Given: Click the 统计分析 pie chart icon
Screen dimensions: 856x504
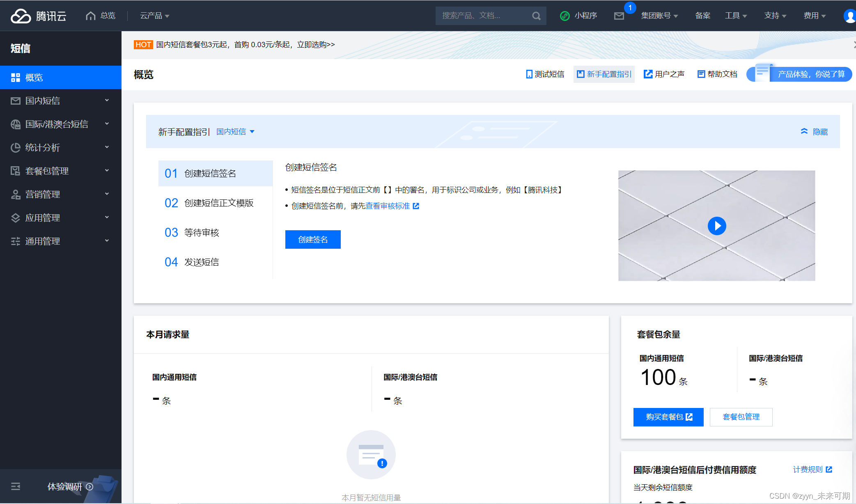Looking at the screenshot, I should (16, 147).
